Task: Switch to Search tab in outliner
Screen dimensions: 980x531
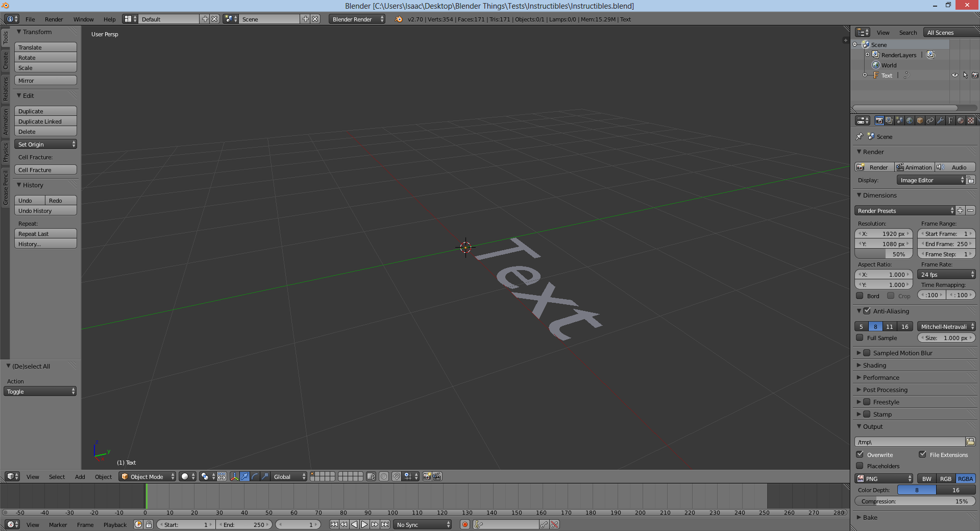Action: click(x=908, y=32)
